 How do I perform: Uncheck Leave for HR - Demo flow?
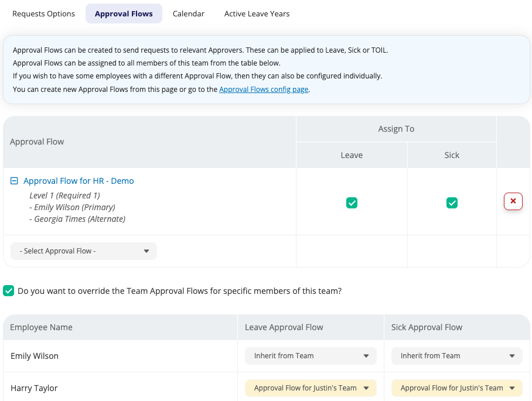352,203
